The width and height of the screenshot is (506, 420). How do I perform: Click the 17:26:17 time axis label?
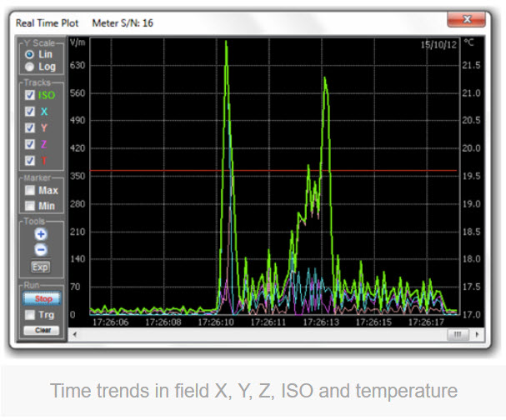[x=426, y=322]
